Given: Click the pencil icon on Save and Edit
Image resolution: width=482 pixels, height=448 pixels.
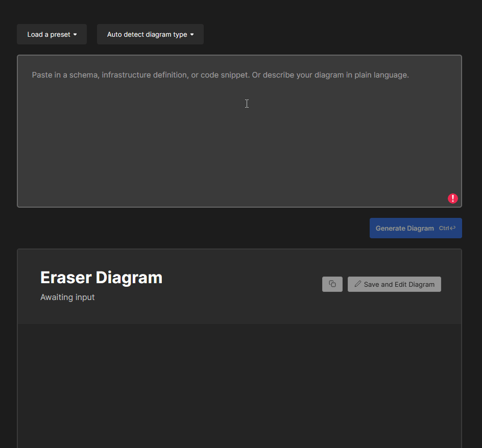Looking at the screenshot, I should (x=357, y=284).
